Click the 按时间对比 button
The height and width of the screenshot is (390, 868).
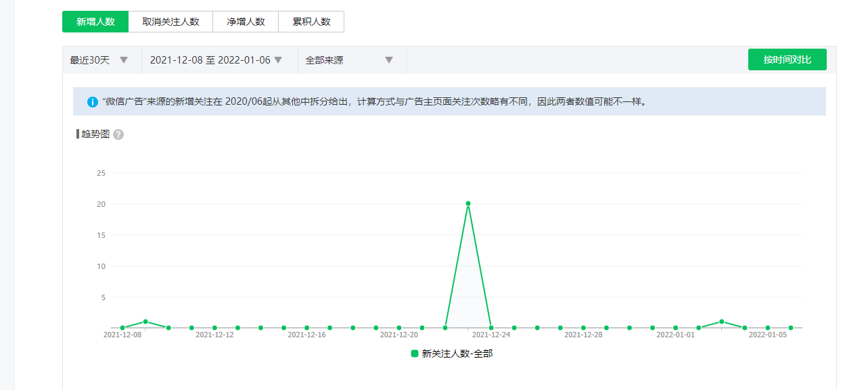787,59
